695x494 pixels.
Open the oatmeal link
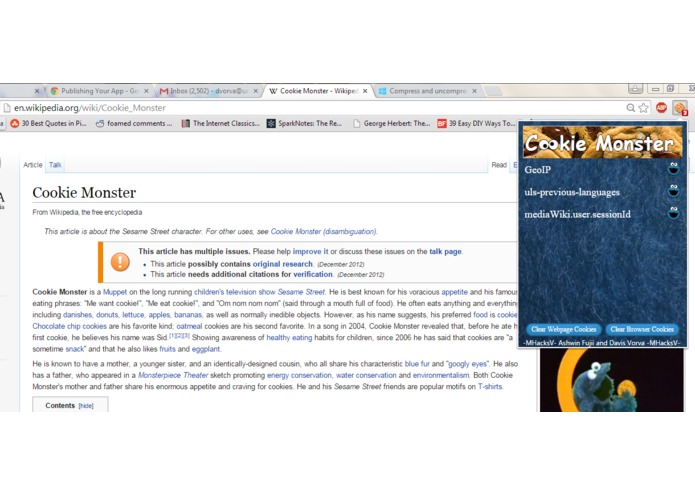click(x=189, y=326)
